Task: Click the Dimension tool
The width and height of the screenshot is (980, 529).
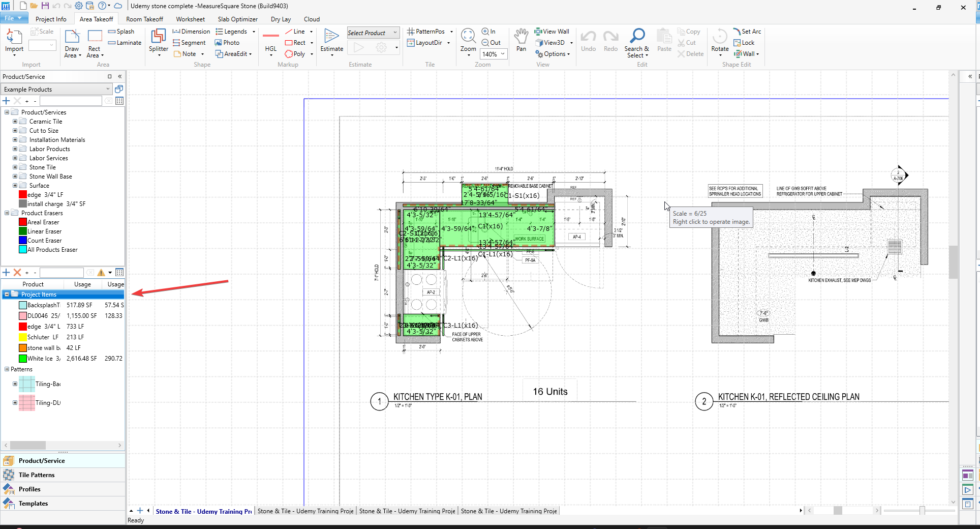Action: tap(191, 32)
